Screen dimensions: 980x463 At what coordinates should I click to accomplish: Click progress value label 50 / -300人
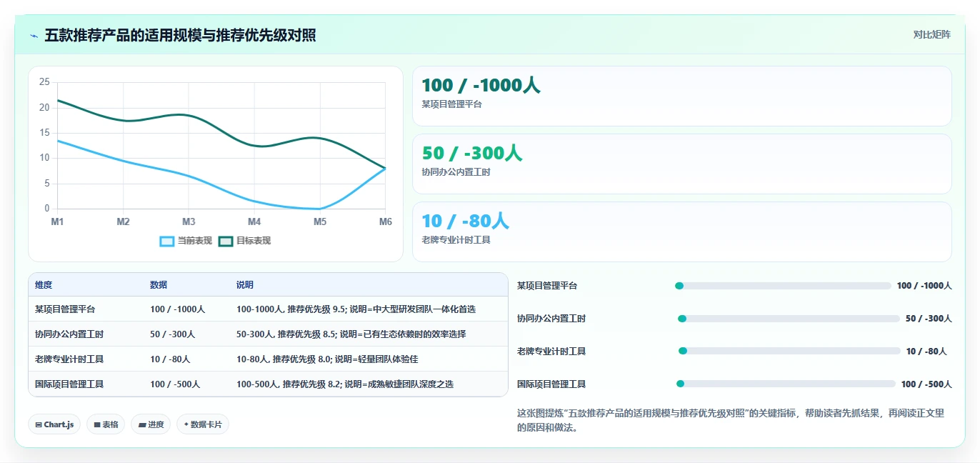tap(929, 319)
